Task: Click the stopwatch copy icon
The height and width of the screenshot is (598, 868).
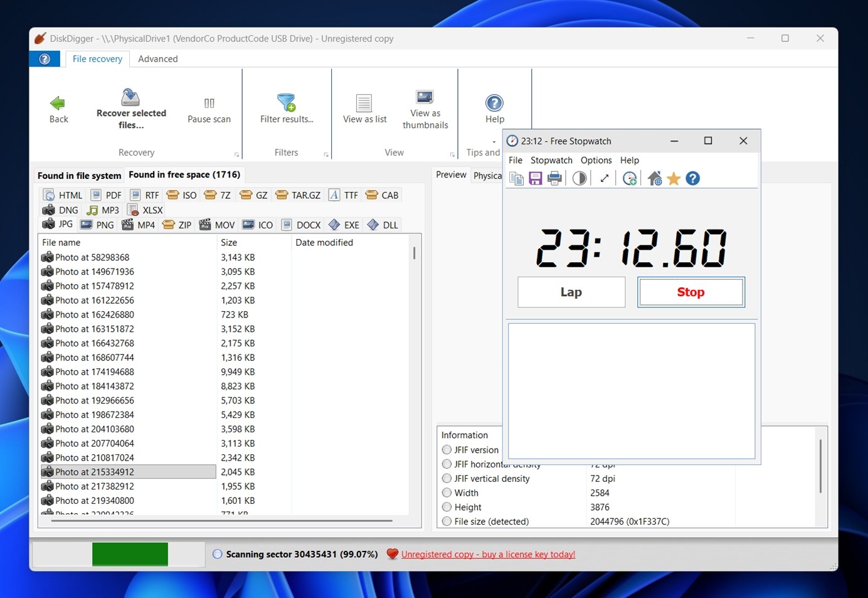Action: (x=516, y=179)
